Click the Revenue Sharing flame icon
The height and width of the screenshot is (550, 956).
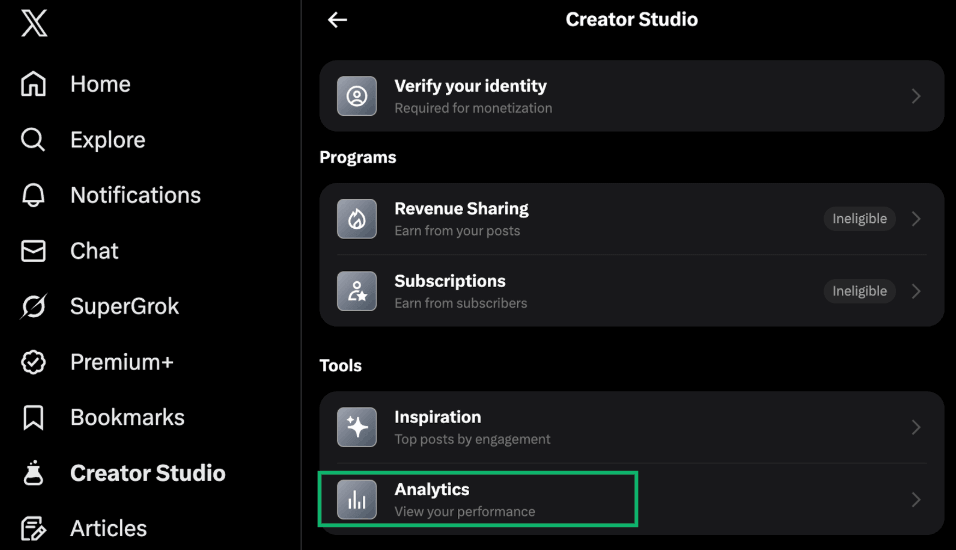357,219
